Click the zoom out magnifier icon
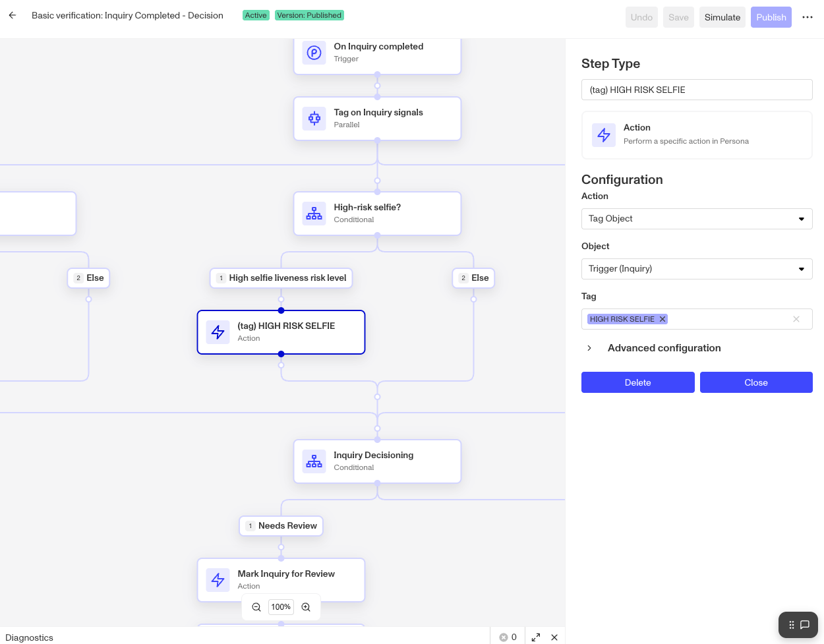Image resolution: width=824 pixels, height=644 pixels. coord(256,607)
